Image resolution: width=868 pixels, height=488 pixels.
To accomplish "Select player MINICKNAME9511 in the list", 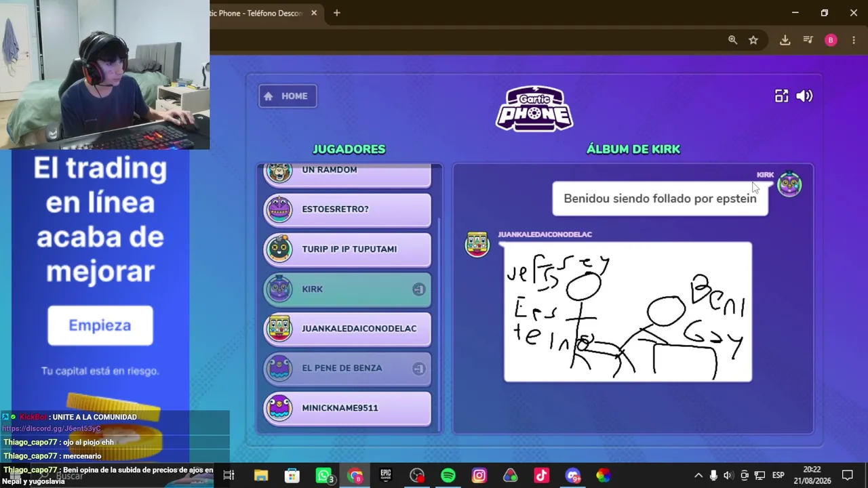I will pos(347,408).
